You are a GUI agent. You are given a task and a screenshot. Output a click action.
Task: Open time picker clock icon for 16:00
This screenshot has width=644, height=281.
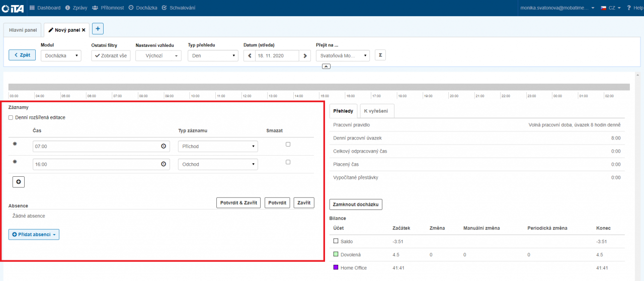point(164,164)
